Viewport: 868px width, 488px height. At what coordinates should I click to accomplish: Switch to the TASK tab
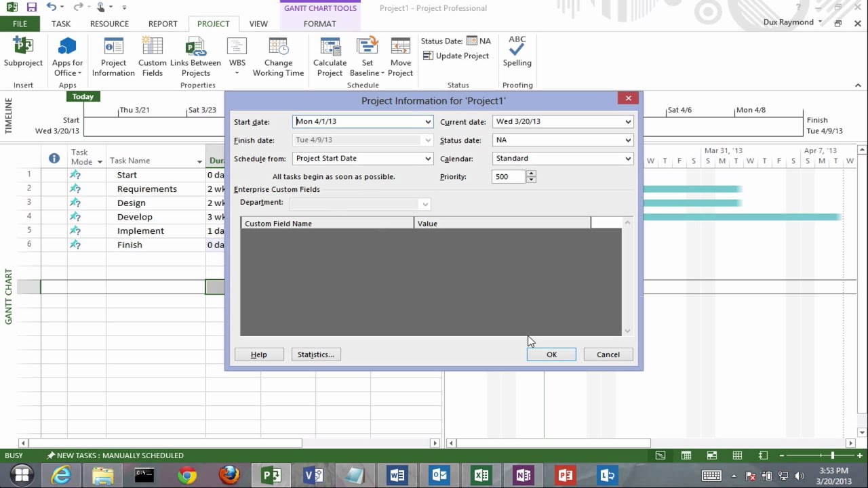click(x=60, y=24)
